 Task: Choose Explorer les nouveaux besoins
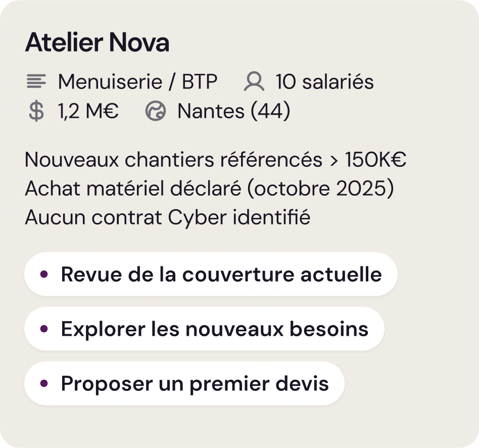214,329
